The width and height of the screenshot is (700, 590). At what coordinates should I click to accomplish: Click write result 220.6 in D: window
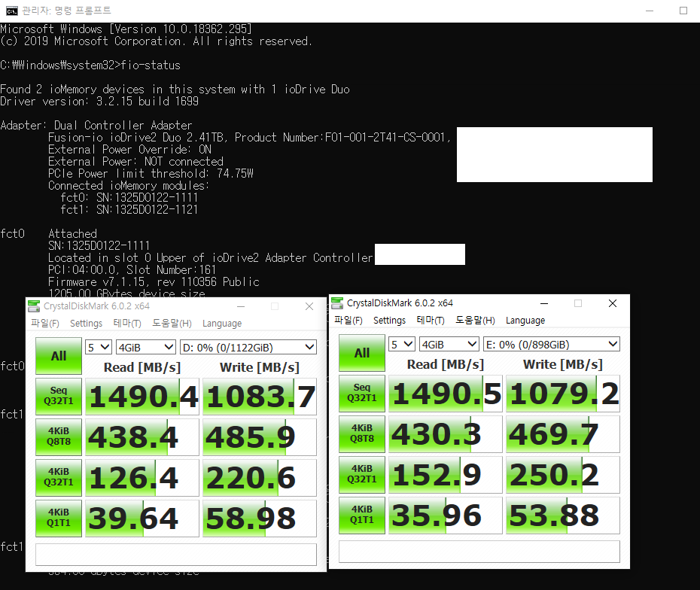coord(260,478)
